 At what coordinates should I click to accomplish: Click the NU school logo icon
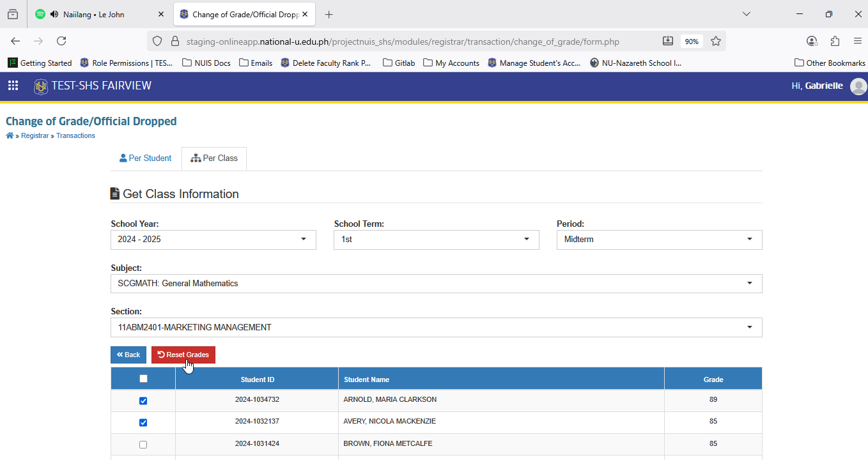pos(41,86)
